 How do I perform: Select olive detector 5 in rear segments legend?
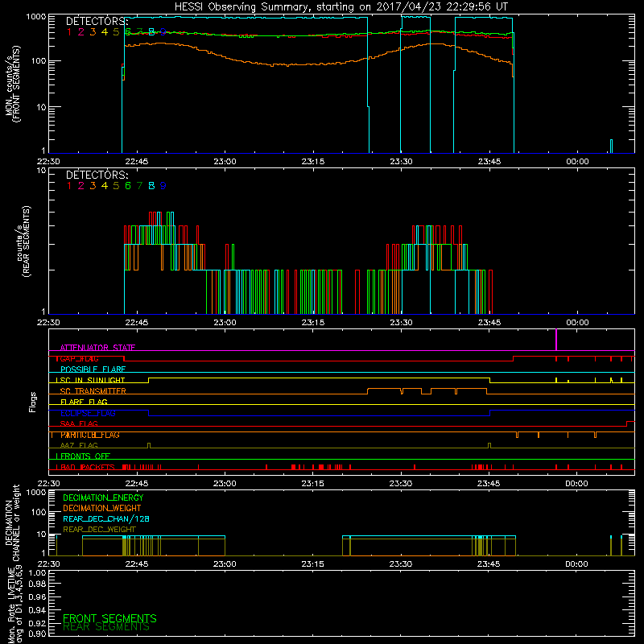click(116, 186)
